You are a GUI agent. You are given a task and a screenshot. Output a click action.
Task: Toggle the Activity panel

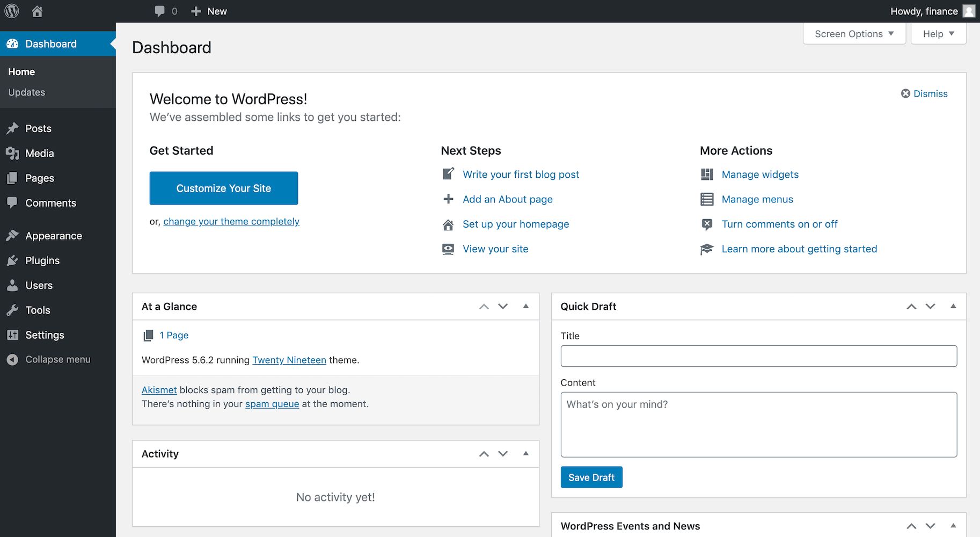click(526, 453)
